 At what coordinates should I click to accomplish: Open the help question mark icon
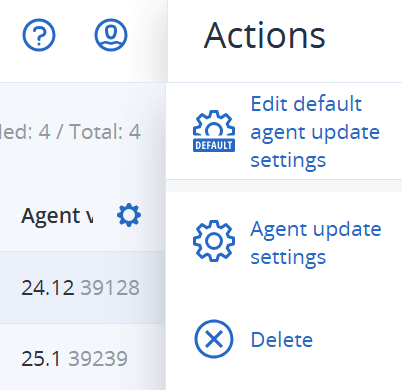coord(39,35)
